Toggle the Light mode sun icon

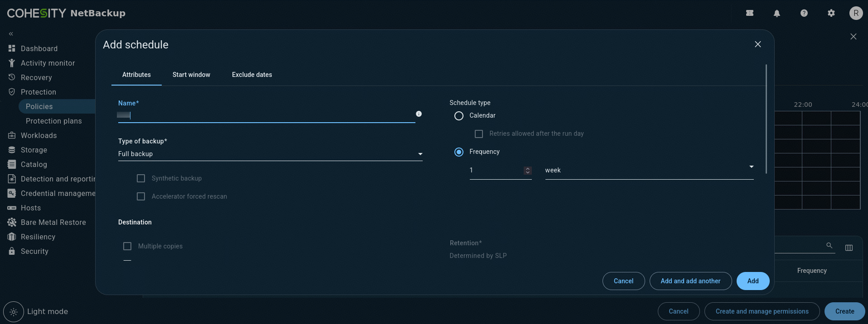13,312
